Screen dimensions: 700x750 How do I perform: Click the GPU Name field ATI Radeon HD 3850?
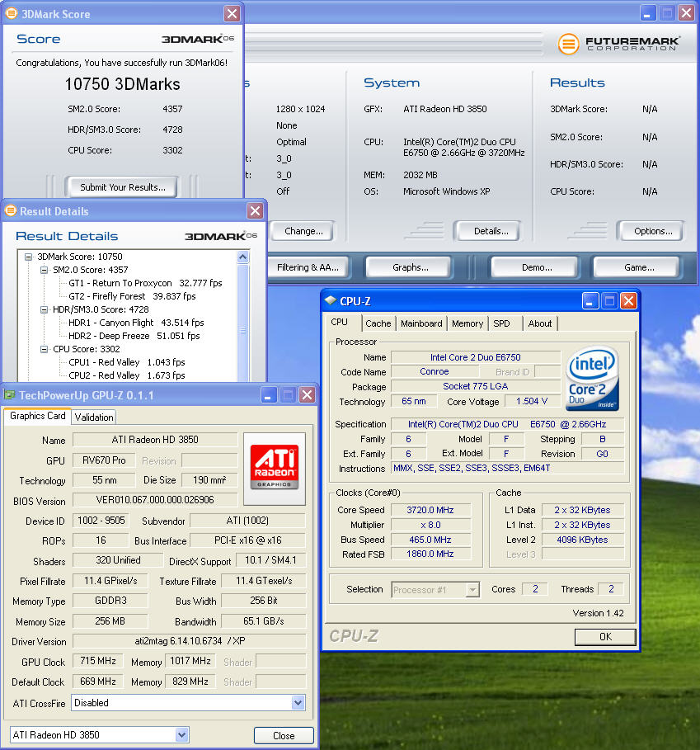click(x=155, y=440)
